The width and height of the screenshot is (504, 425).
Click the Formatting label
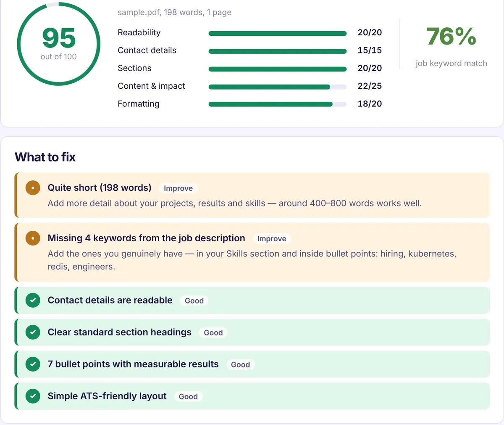(139, 104)
